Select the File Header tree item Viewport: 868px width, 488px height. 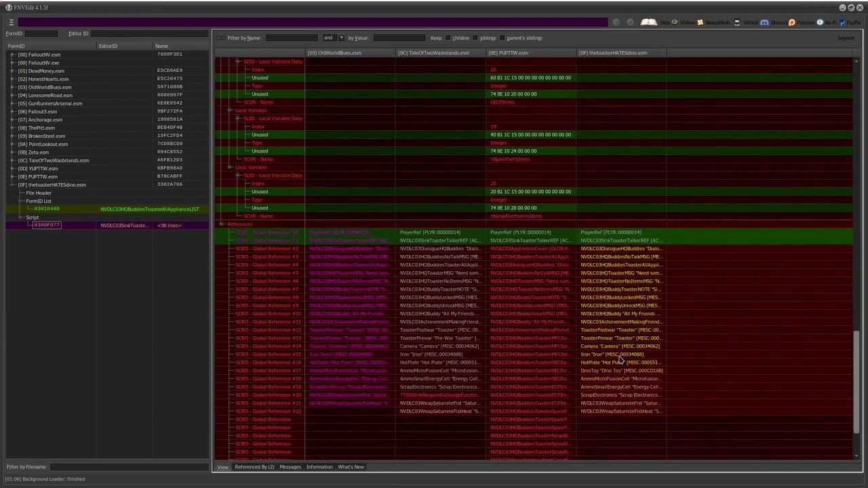click(x=39, y=192)
